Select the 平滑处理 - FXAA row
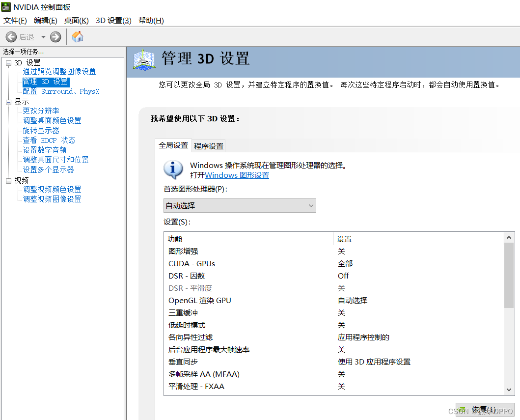 pyautogui.click(x=333, y=387)
